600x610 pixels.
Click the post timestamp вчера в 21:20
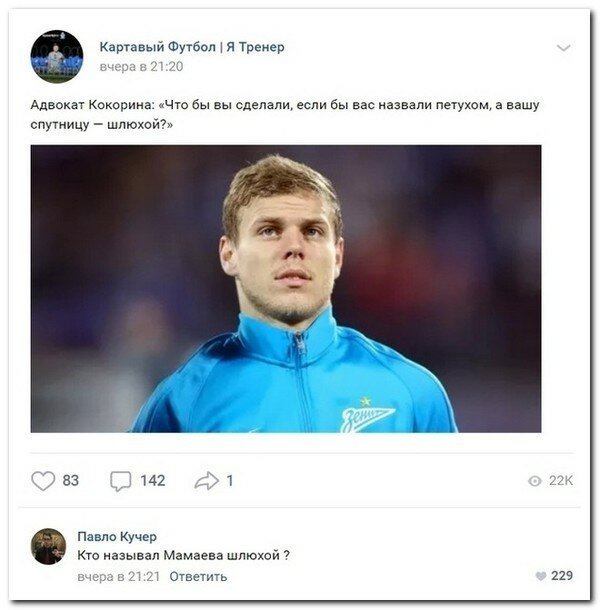point(142,66)
